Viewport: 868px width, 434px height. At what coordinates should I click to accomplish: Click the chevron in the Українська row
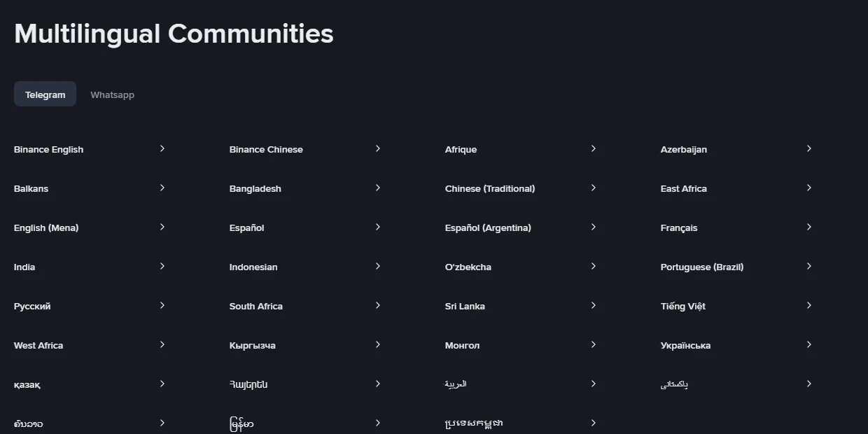pyautogui.click(x=808, y=344)
